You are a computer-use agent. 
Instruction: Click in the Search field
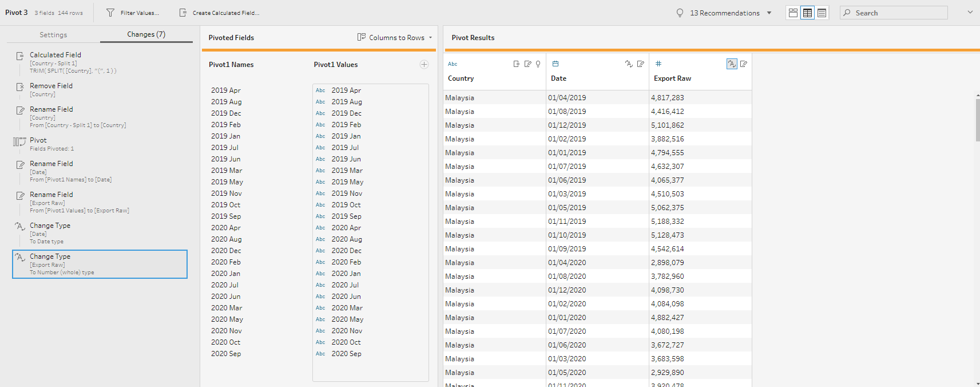click(898, 13)
